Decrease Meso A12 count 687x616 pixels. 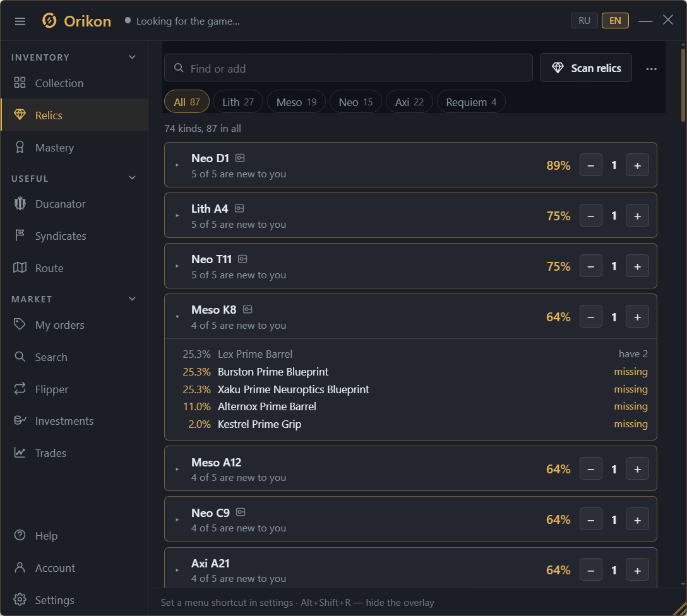click(x=590, y=469)
